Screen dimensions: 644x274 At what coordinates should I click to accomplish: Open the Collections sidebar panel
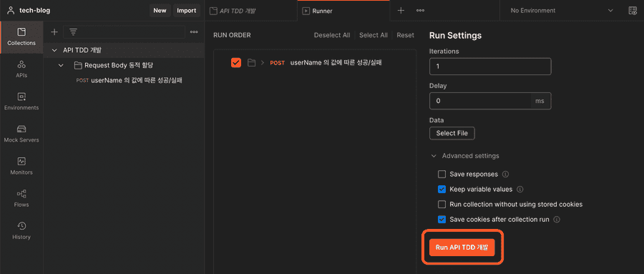[x=21, y=37]
